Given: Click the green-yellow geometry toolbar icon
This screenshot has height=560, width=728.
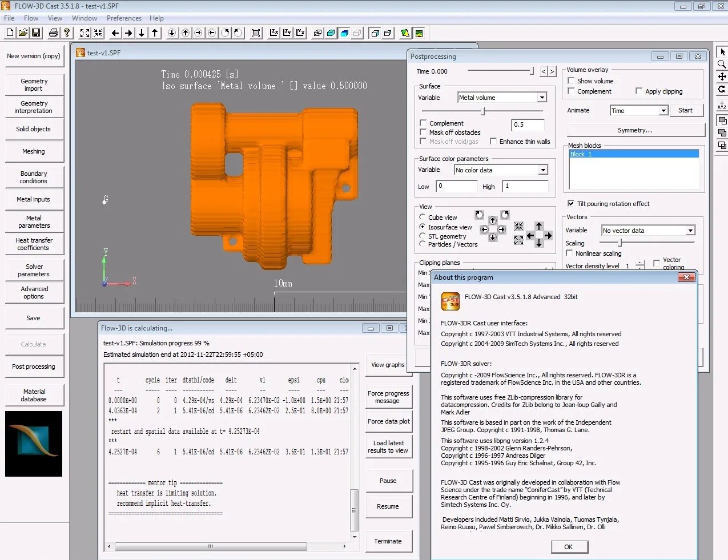Looking at the screenshot, I should point(405,33).
